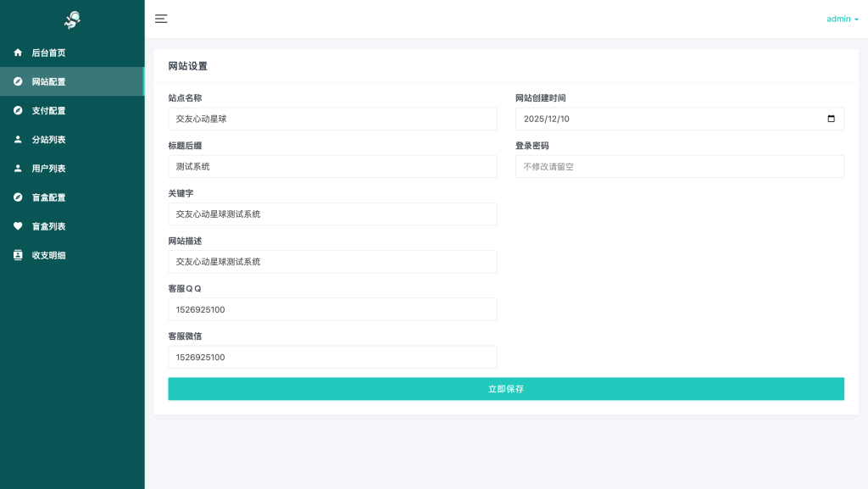Switch to the 支付配置 section
This screenshot has width=868, height=489.
click(48, 110)
